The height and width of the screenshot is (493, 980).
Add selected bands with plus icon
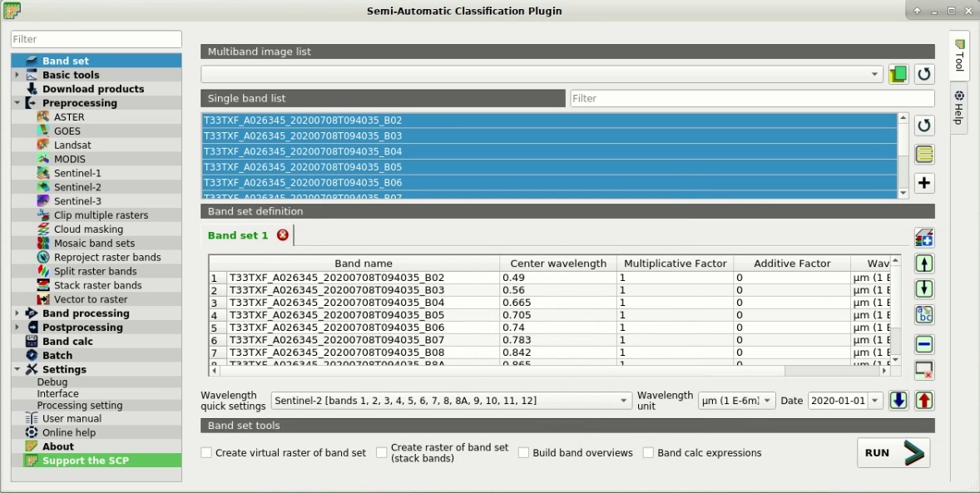(923, 183)
